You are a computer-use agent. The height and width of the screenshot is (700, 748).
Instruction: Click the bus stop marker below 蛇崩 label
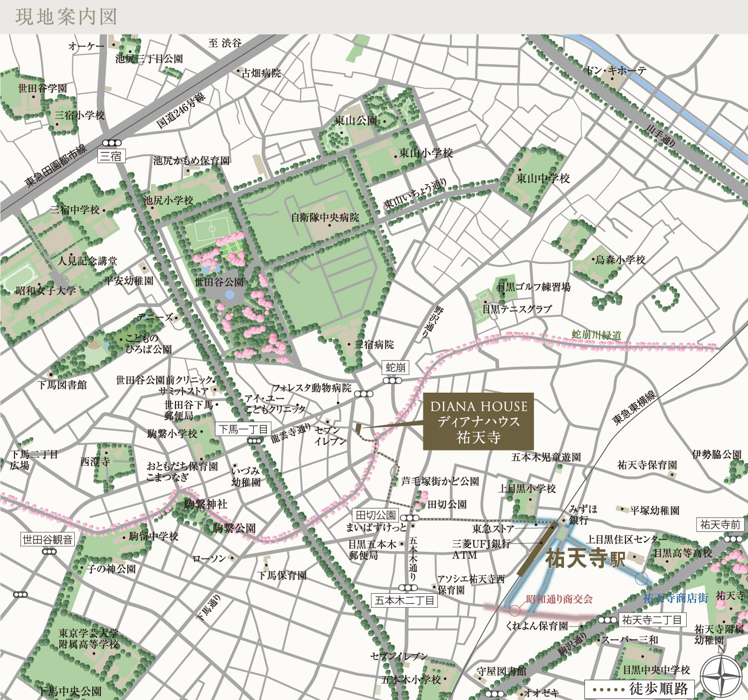tap(392, 381)
